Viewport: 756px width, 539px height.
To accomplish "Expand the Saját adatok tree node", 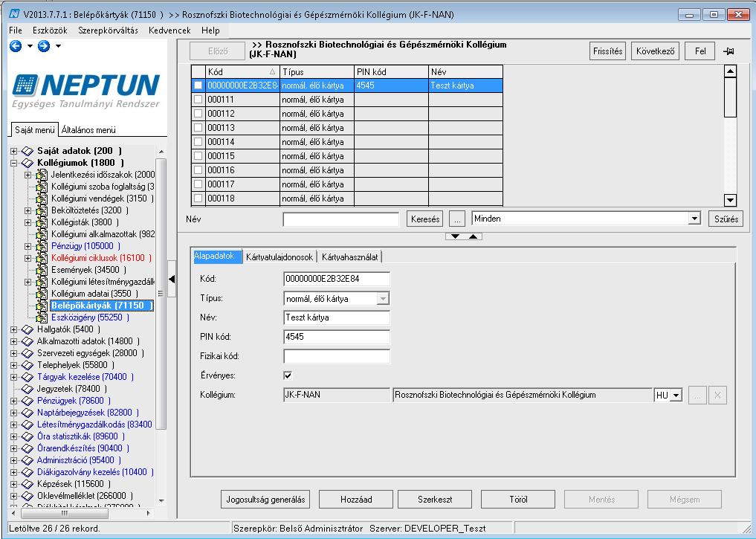I will (13, 151).
